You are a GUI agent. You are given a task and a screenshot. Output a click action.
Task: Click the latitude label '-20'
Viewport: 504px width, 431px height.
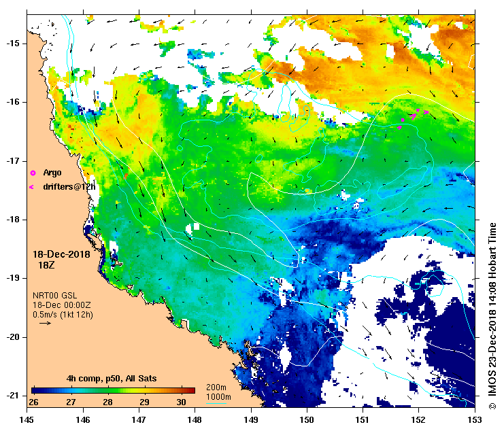(12, 337)
